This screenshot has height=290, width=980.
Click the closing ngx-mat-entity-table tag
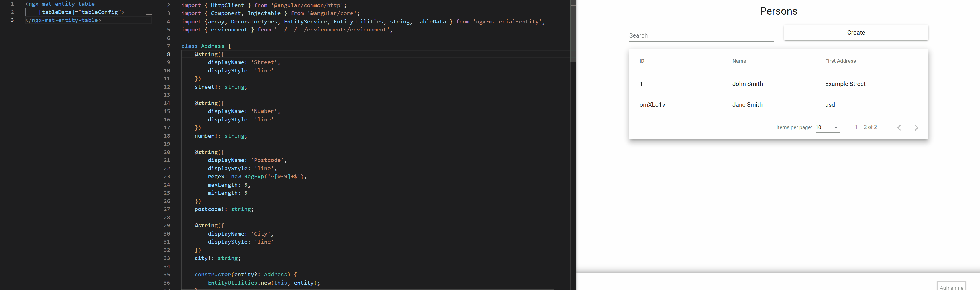[x=63, y=20]
